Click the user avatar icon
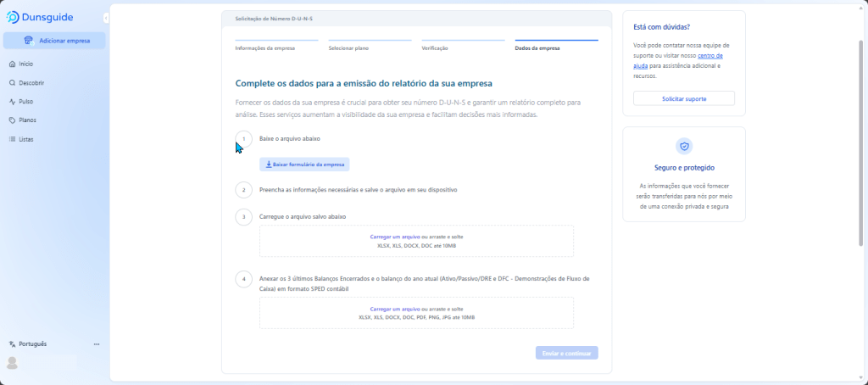Image resolution: width=868 pixels, height=385 pixels. pos(12,363)
